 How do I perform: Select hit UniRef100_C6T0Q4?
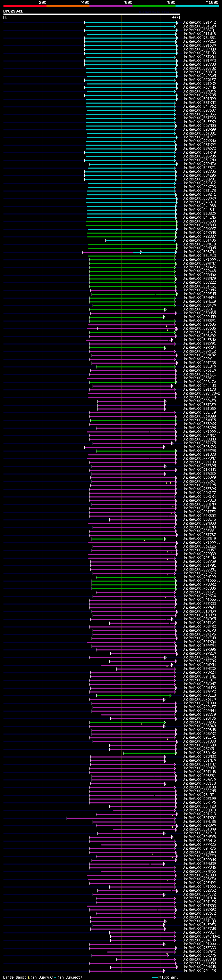click(199, 57)
